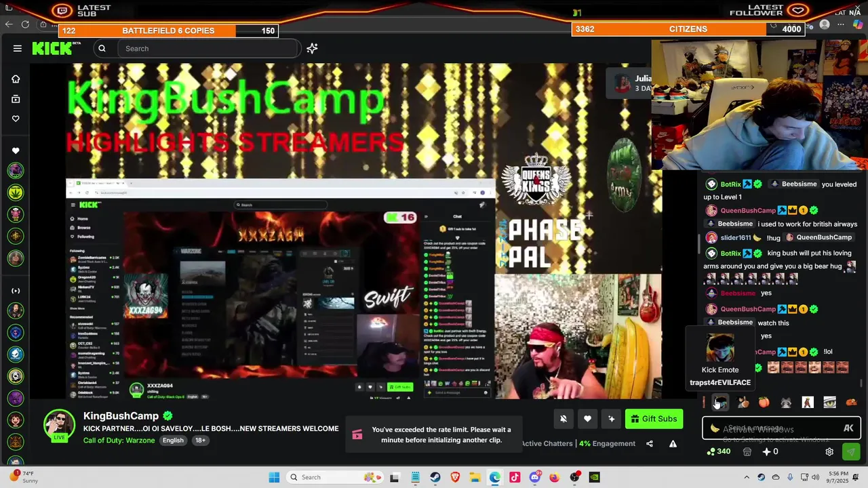
Task: Open Browse icon in Kick sidebar
Action: 16,99
